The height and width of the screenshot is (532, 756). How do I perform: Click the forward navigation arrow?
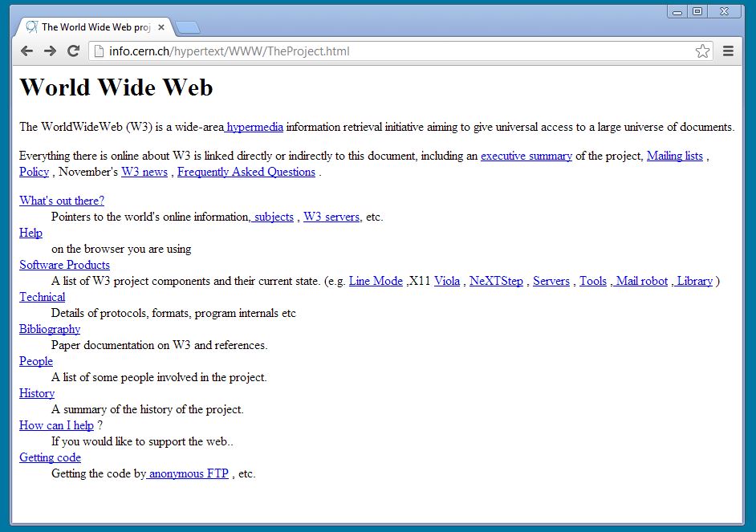click(50, 51)
